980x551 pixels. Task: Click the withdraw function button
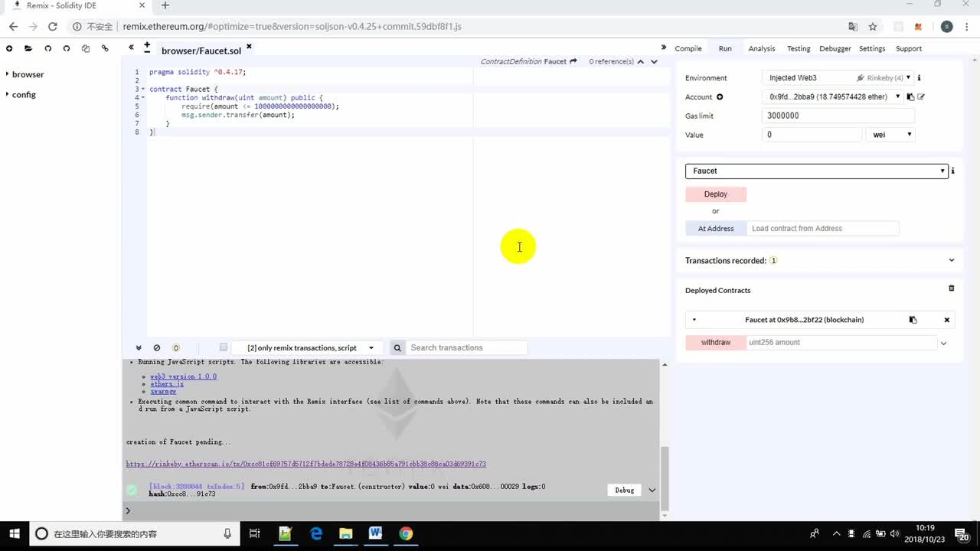pos(716,342)
